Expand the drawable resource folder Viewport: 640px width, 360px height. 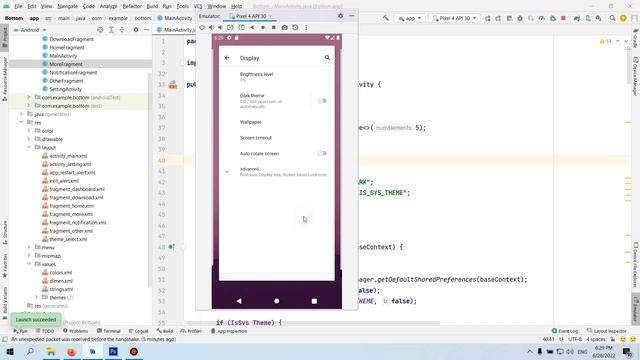(x=29, y=139)
